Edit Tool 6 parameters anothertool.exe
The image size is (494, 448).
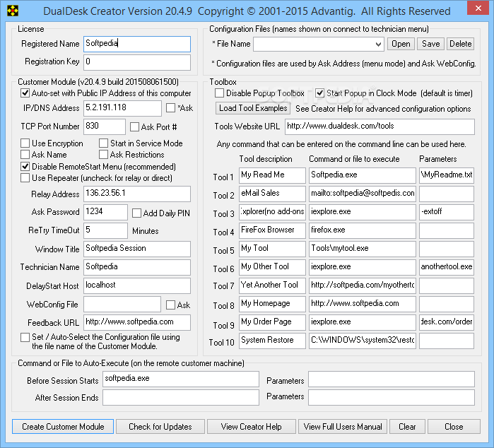[447, 267]
